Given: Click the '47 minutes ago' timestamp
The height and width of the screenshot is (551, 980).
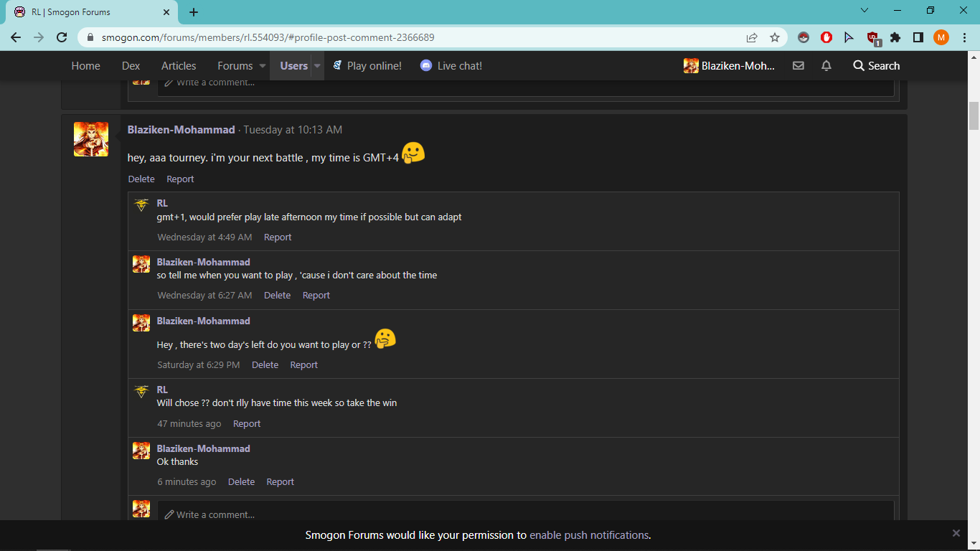Looking at the screenshot, I should (x=189, y=424).
